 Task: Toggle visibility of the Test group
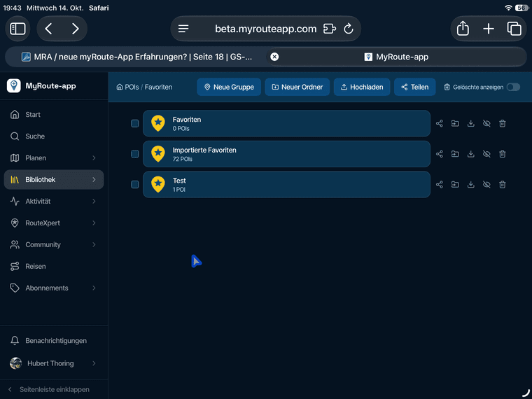pos(486,185)
